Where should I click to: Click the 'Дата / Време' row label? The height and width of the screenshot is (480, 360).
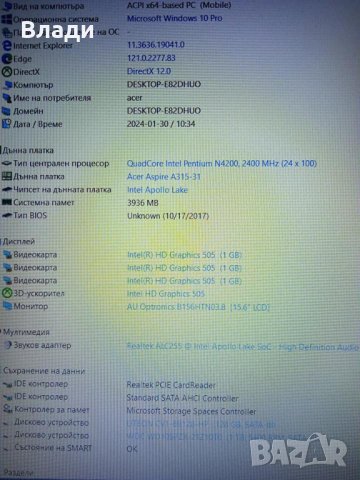click(38, 124)
